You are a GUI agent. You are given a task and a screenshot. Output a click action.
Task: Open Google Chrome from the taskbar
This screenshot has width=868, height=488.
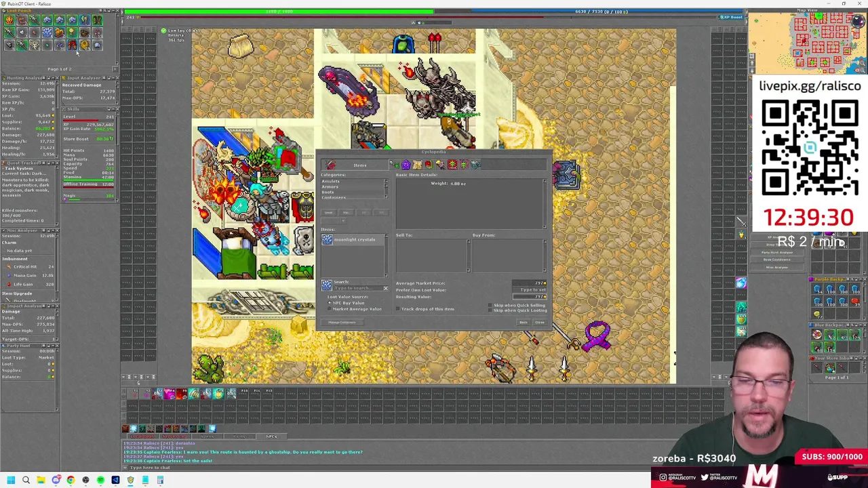point(71,480)
